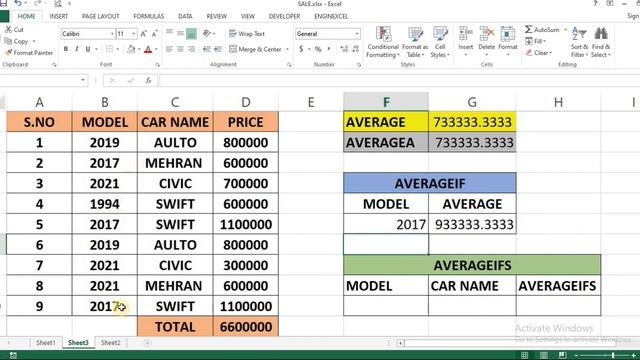Click Merge & Center
The width and height of the screenshot is (640, 360).
256,49
